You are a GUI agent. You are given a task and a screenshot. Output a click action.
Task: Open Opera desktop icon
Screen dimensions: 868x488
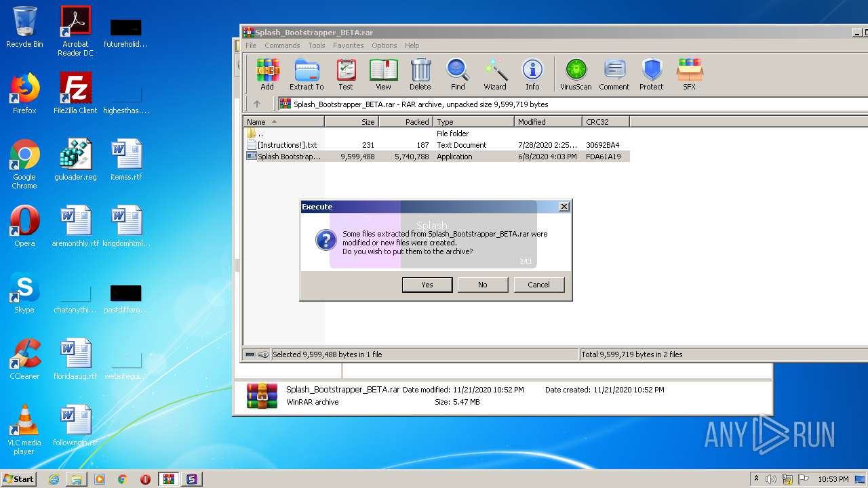point(24,226)
